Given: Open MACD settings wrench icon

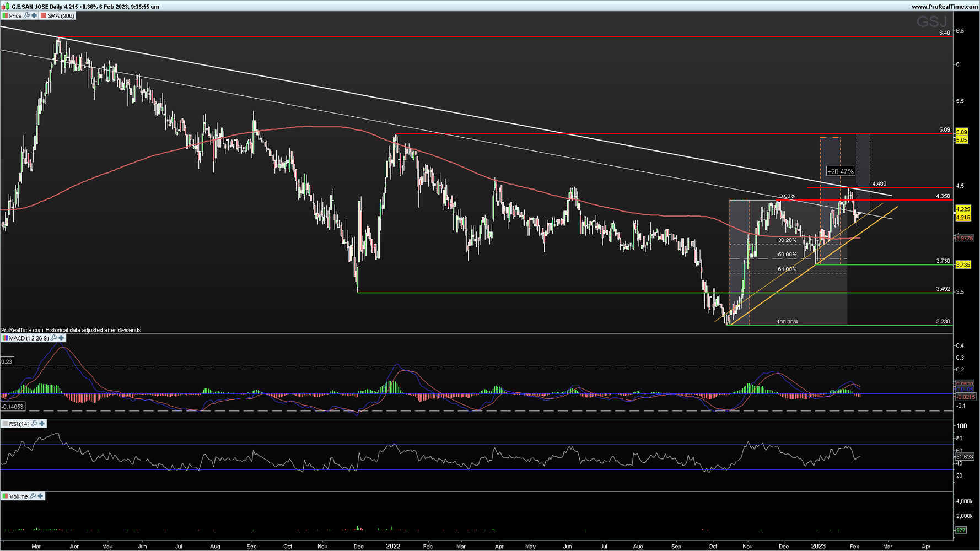Looking at the screenshot, I should (54, 338).
